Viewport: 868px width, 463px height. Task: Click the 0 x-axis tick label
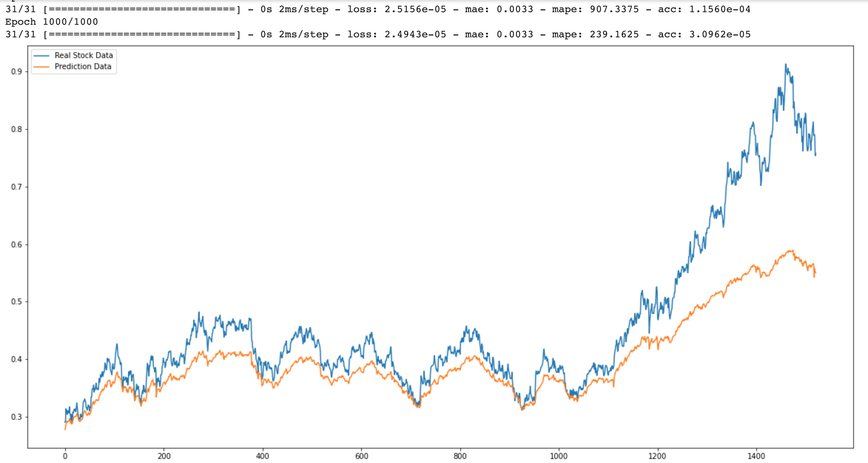[65, 456]
